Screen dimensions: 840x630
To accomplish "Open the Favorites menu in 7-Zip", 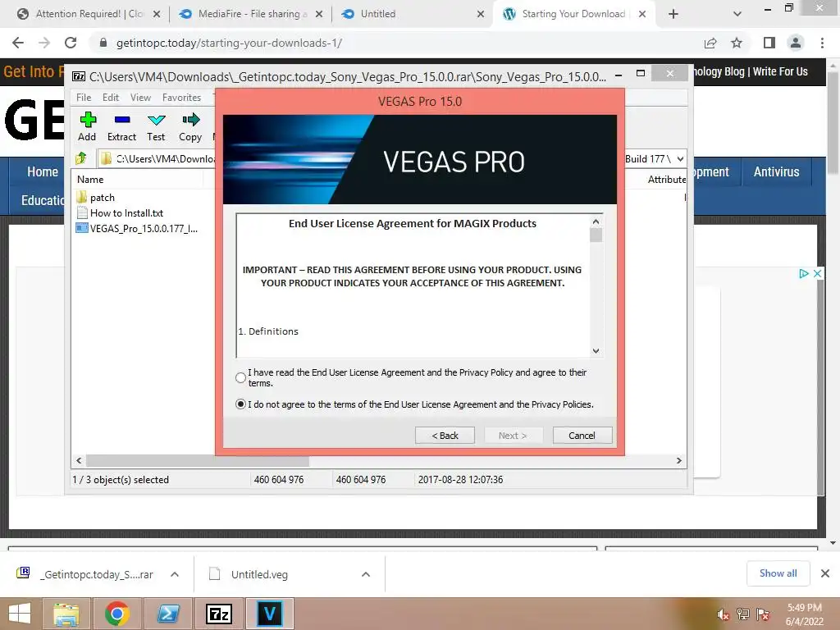I will tap(181, 98).
